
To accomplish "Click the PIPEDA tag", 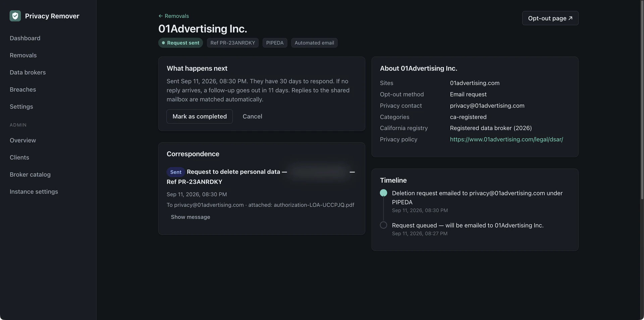I will point(275,43).
